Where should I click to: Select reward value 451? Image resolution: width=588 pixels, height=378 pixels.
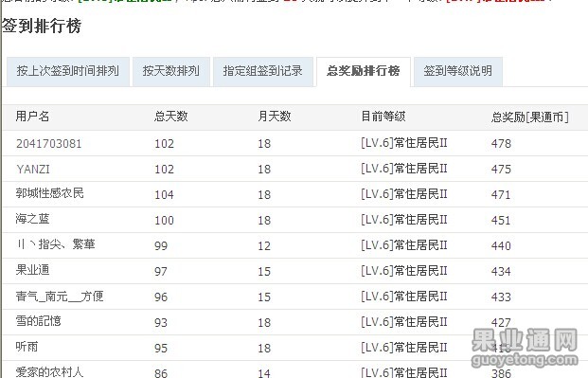pyautogui.click(x=501, y=221)
